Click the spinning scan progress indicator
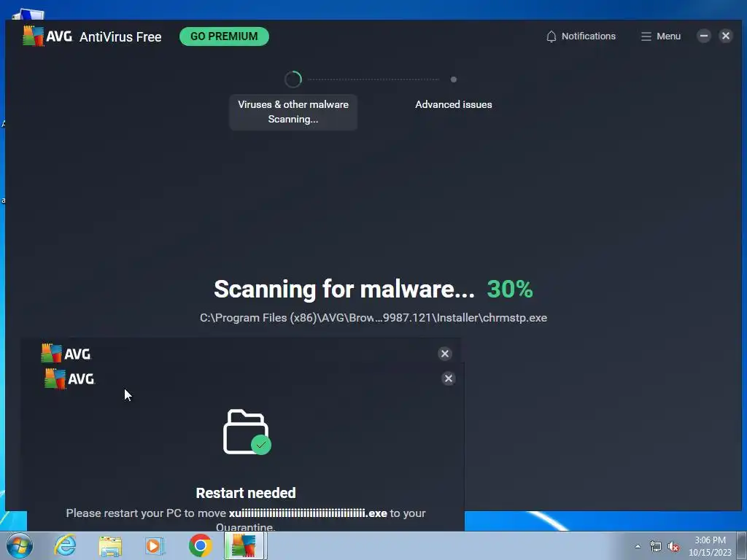The width and height of the screenshot is (747, 560). coord(293,79)
